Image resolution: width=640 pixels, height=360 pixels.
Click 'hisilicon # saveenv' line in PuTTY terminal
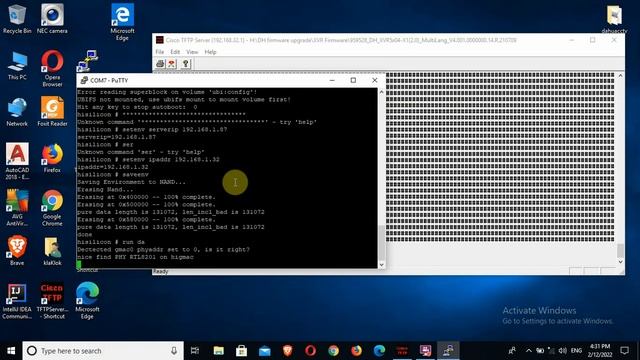pos(113,175)
